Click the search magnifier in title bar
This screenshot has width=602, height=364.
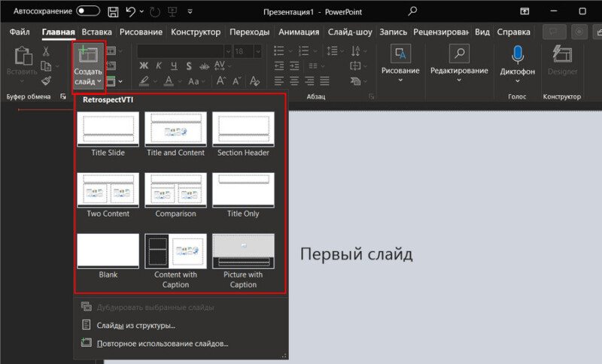[412, 11]
